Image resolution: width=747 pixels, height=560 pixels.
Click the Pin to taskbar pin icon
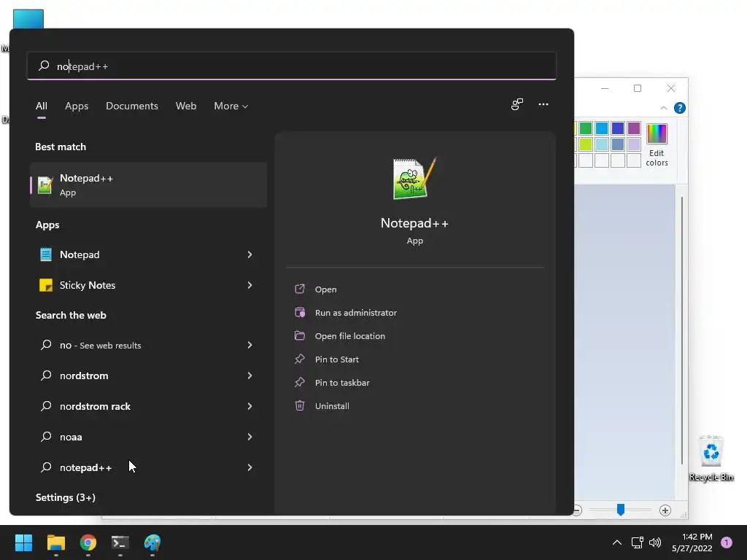pyautogui.click(x=300, y=382)
